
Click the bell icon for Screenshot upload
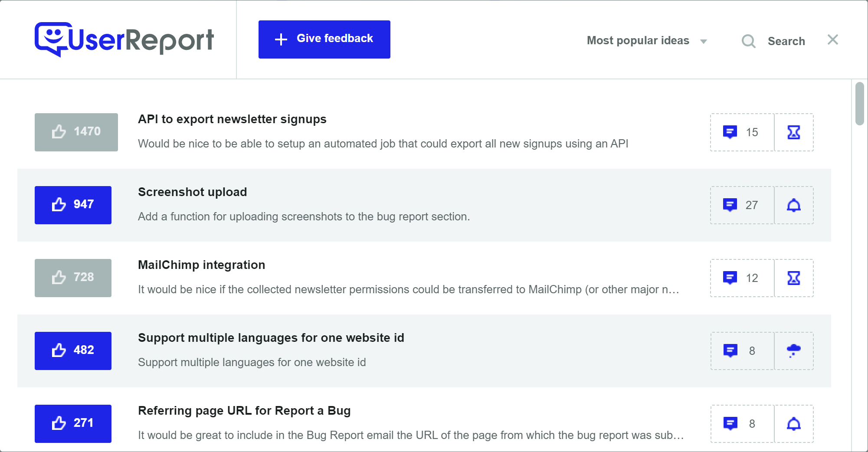794,205
